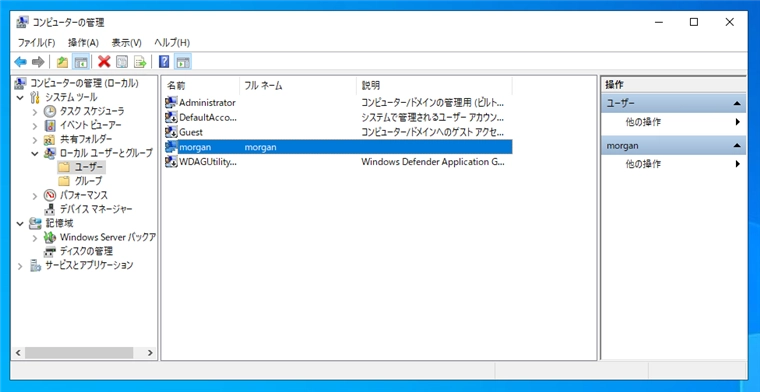
Task: Click morgan in the フル ネーム column
Action: [x=260, y=147]
